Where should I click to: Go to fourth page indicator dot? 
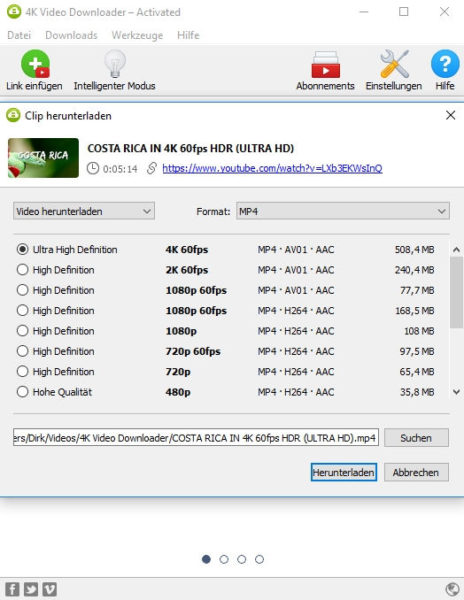259,559
